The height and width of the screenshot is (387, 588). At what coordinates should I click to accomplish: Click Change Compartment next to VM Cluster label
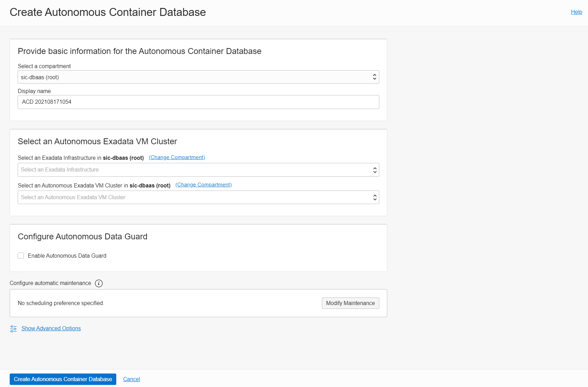203,185
